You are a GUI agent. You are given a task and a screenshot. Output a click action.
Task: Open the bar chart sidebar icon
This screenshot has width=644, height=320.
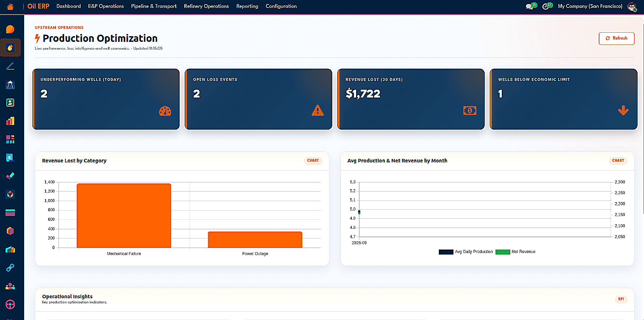tap(10, 121)
